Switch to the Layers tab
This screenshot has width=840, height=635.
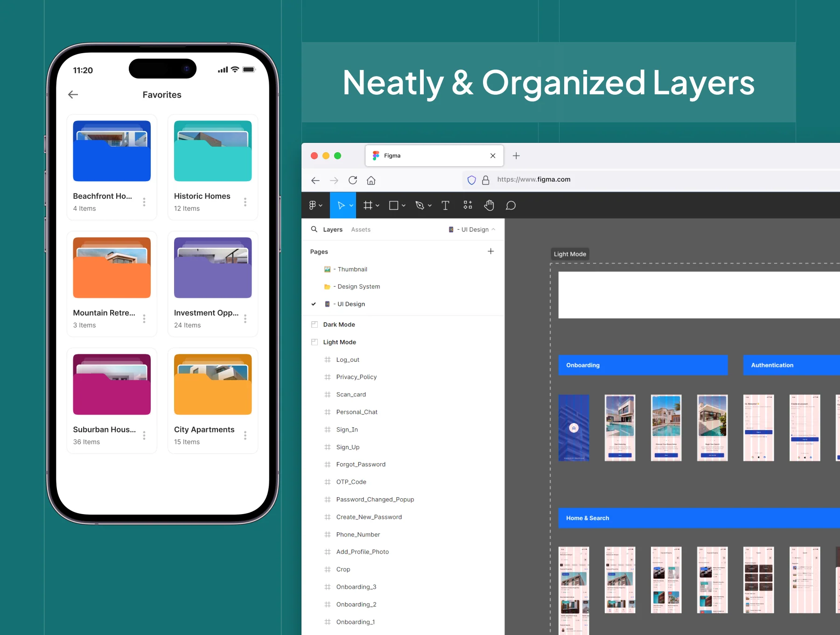tap(333, 230)
